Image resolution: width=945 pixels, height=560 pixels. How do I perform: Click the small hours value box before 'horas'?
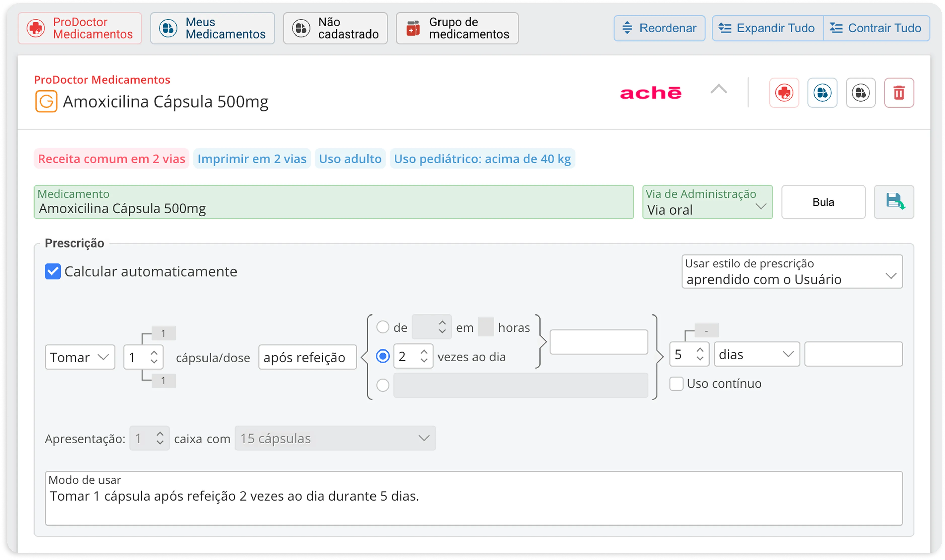coord(486,327)
